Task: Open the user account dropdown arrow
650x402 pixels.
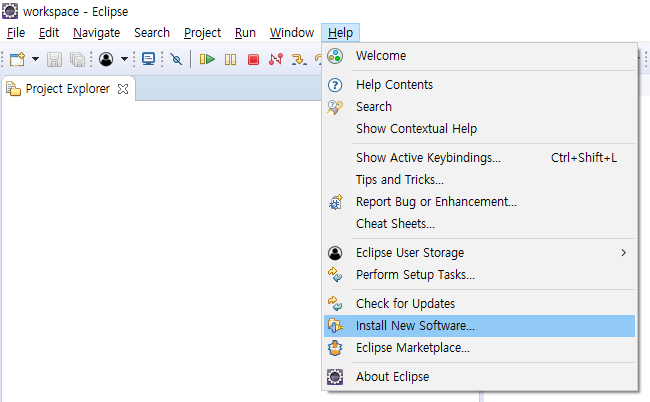Action: pyautogui.click(x=124, y=59)
